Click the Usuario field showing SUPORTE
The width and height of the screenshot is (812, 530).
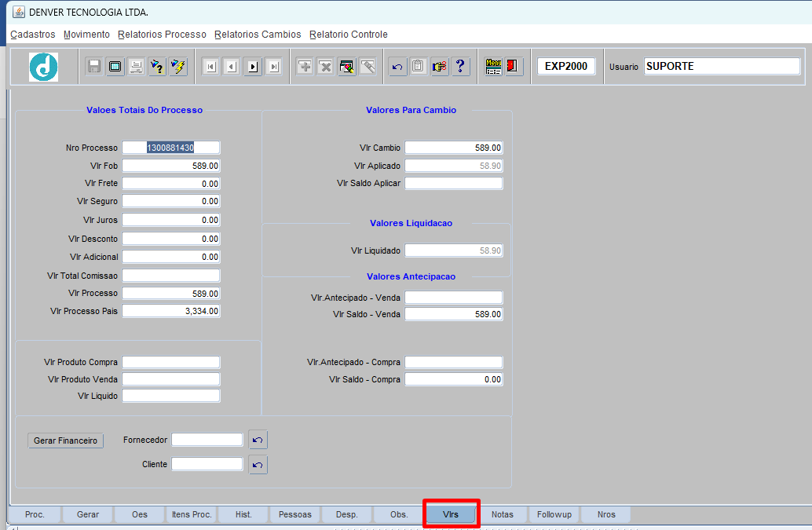[x=722, y=66]
